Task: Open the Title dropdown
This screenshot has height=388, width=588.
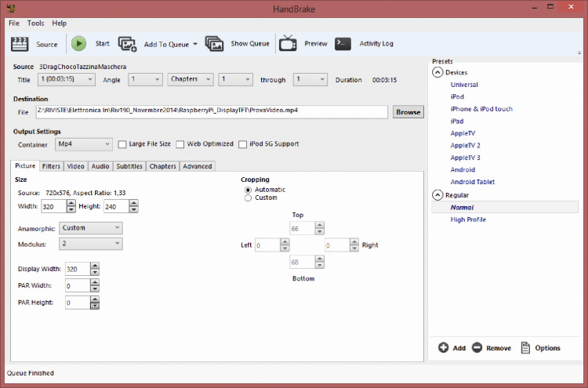Action: 67,79
